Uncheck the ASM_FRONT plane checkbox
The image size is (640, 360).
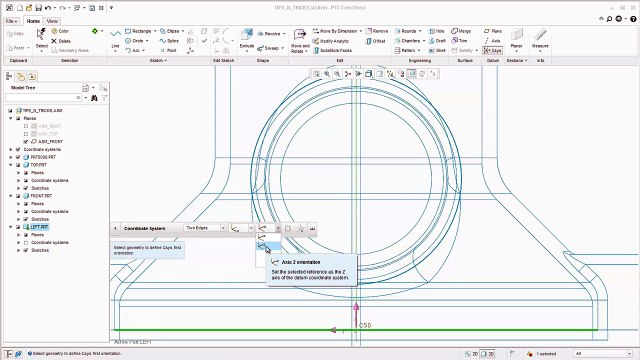pyautogui.click(x=26, y=142)
